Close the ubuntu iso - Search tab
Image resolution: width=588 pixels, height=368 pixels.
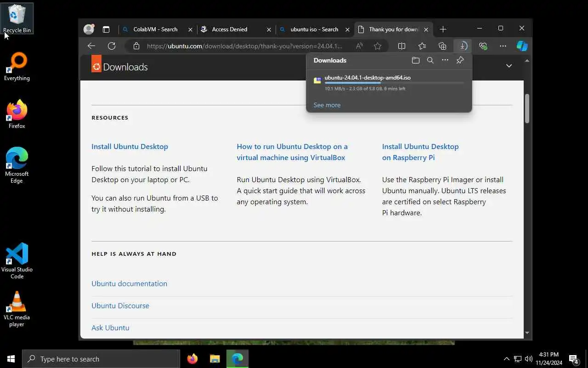tap(347, 29)
